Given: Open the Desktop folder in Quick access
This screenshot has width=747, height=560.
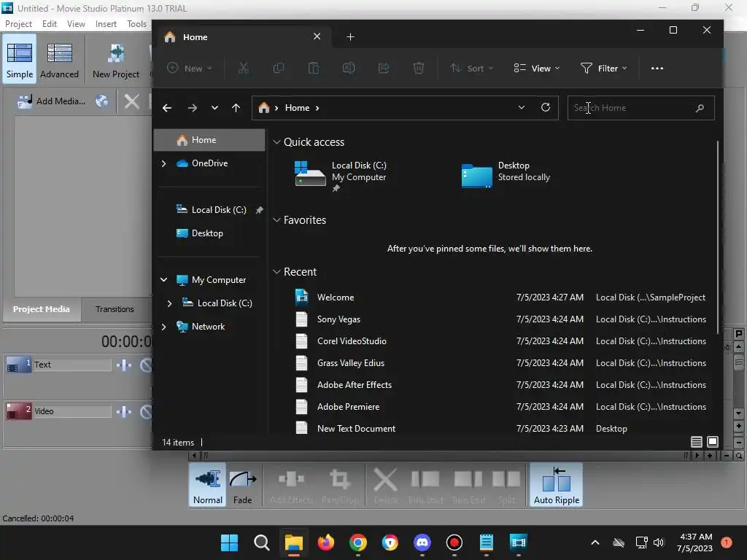Looking at the screenshot, I should pos(506,175).
